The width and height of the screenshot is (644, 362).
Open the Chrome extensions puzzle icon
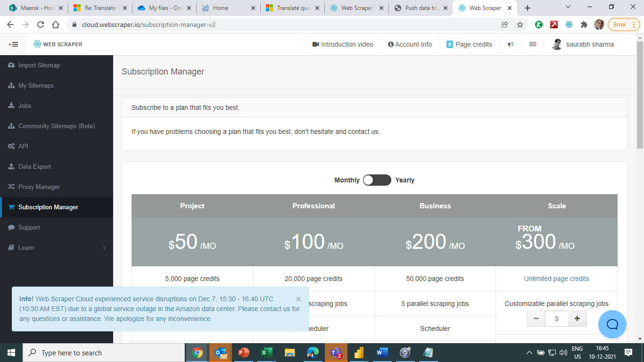coord(584,25)
